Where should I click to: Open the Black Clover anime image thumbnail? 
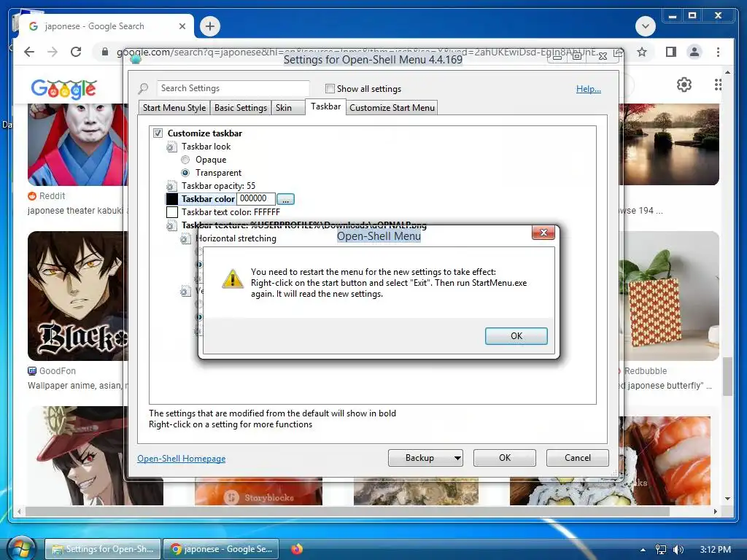77,296
